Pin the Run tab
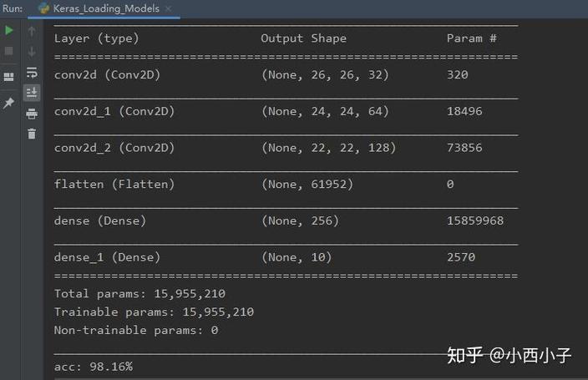The image size is (588, 380). (x=9, y=103)
